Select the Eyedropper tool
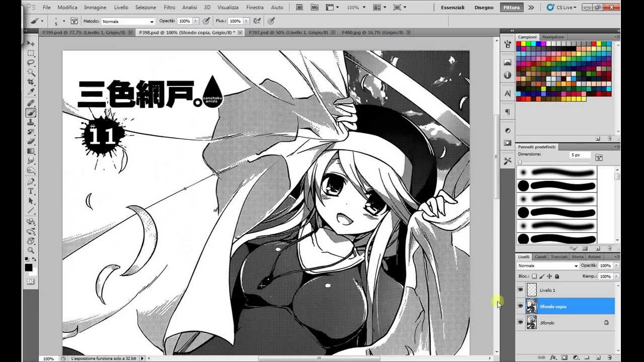Screen dimensions: 644x362 pos(31,92)
